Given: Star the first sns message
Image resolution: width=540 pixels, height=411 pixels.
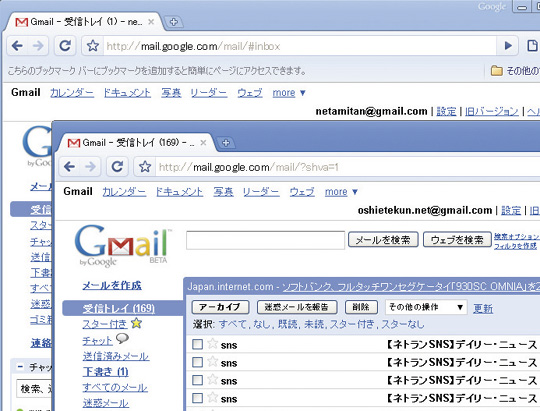Looking at the screenshot, I should click(x=213, y=343).
